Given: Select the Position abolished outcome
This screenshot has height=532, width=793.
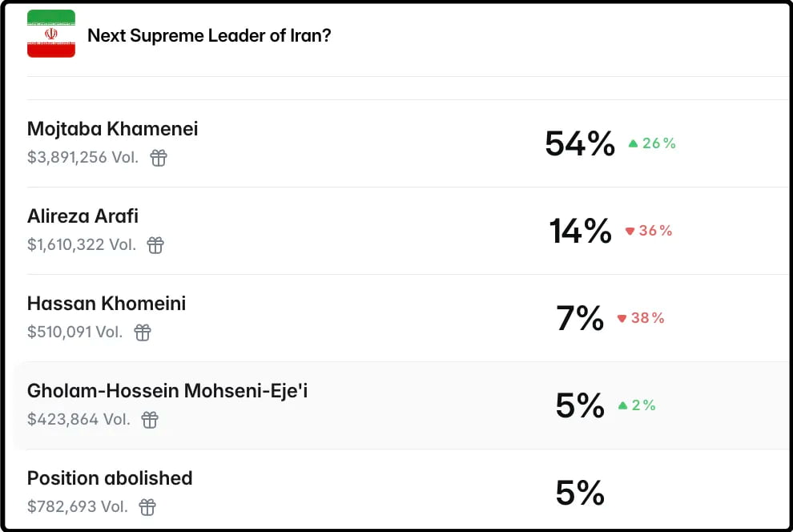Looking at the screenshot, I should click(110, 478).
